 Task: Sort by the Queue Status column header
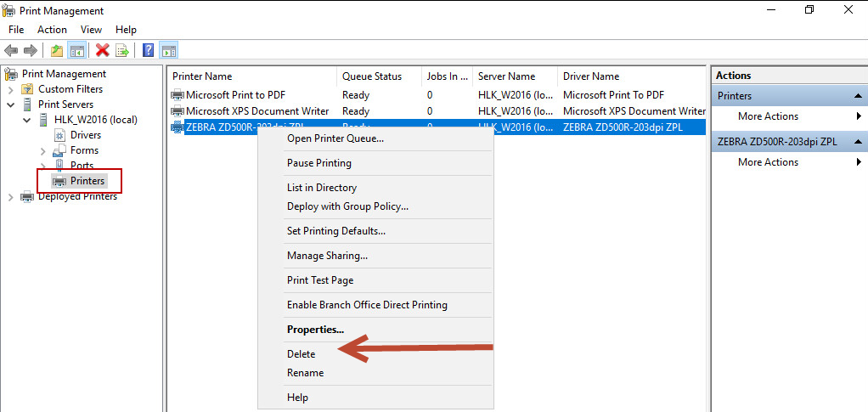[x=371, y=76]
